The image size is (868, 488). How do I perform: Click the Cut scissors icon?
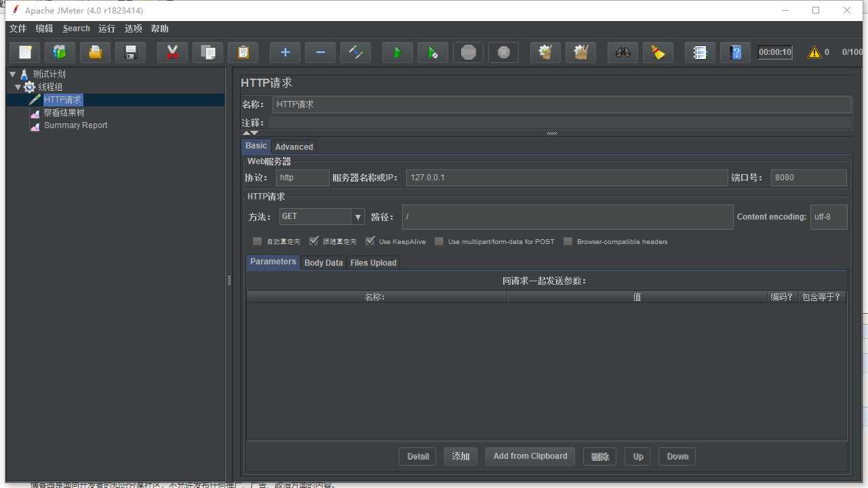(172, 52)
